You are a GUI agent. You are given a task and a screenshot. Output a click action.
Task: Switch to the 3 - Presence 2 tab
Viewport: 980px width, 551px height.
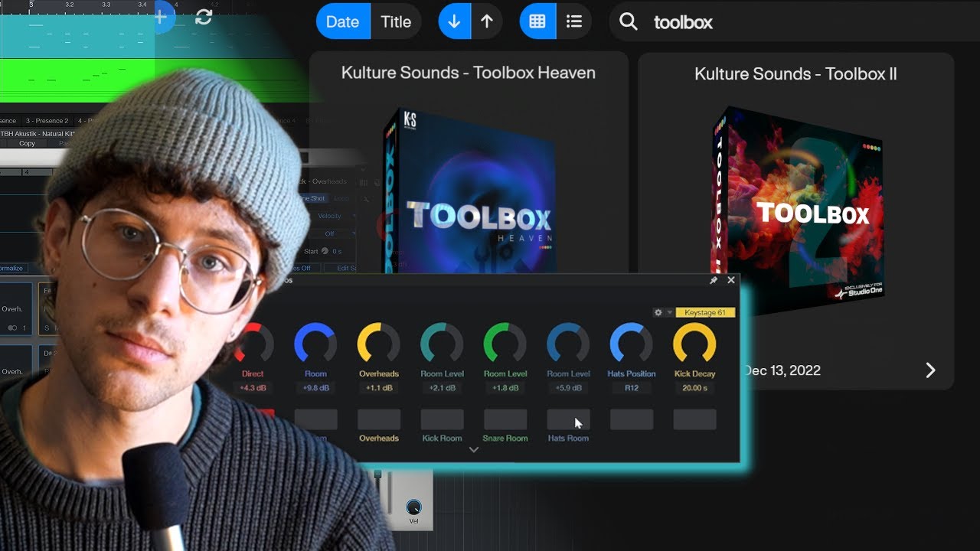[47, 121]
